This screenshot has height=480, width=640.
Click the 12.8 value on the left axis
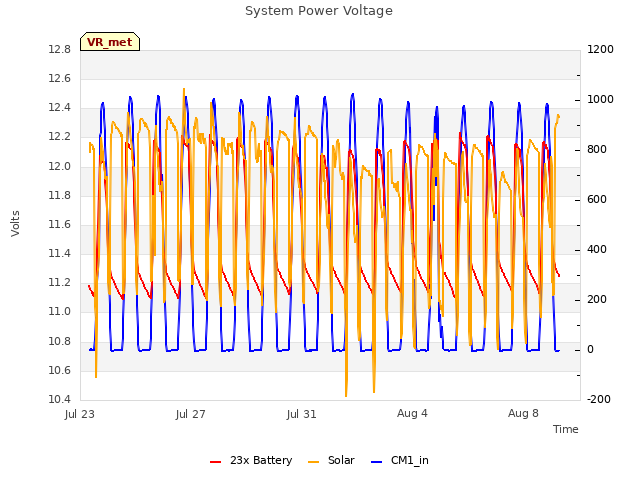pos(60,49)
